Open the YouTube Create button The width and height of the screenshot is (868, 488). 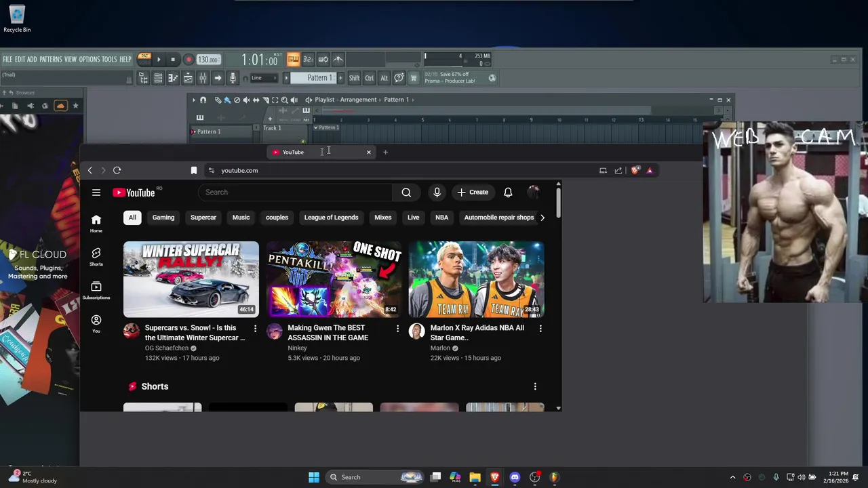pos(473,192)
